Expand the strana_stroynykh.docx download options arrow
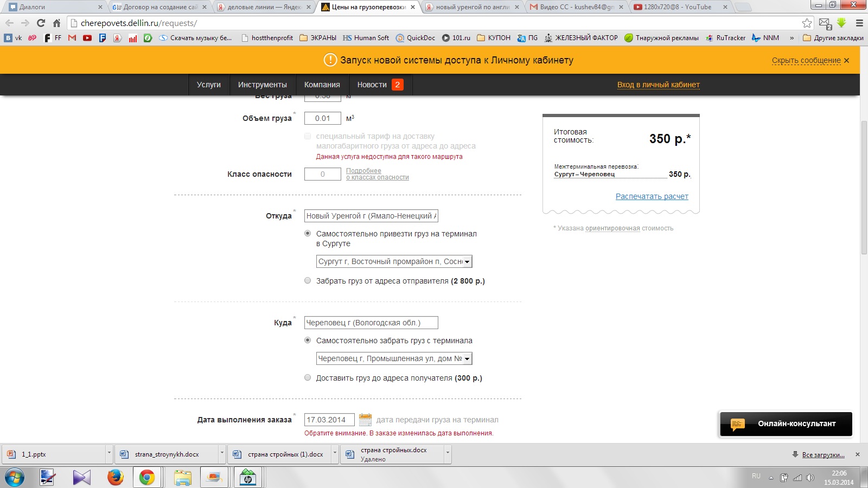This screenshot has width=868, height=488. 222,454
